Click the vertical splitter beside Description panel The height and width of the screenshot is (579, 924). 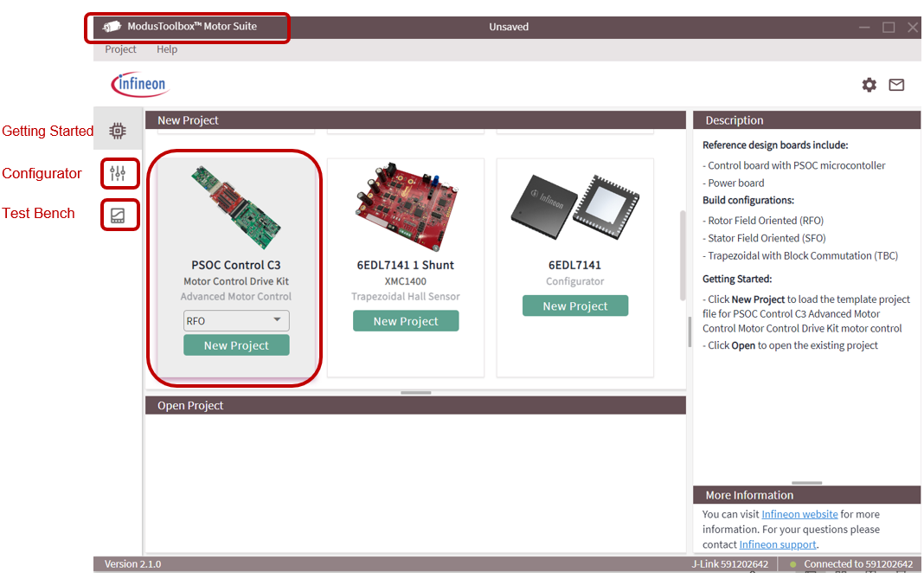click(690, 332)
